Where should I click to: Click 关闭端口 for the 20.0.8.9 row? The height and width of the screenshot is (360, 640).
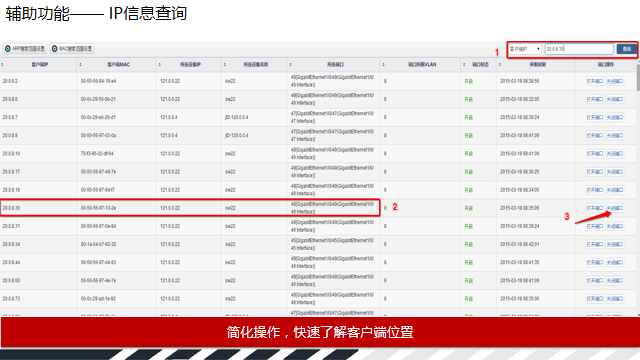coord(615,136)
